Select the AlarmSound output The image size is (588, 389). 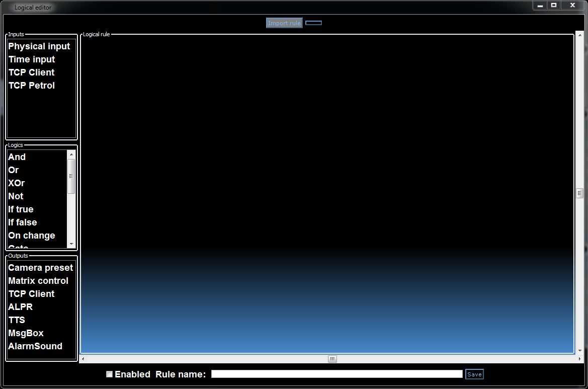coord(35,346)
